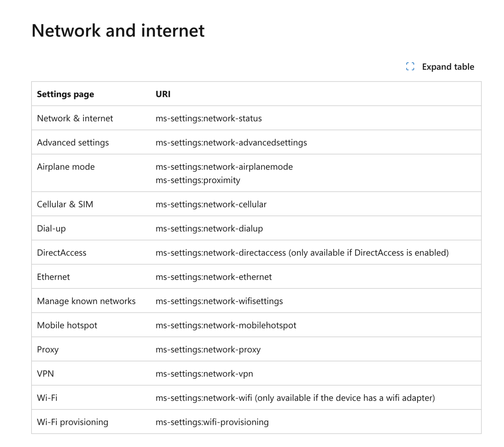Click the Expand table icon
The height and width of the screenshot is (447, 504).
pos(410,67)
